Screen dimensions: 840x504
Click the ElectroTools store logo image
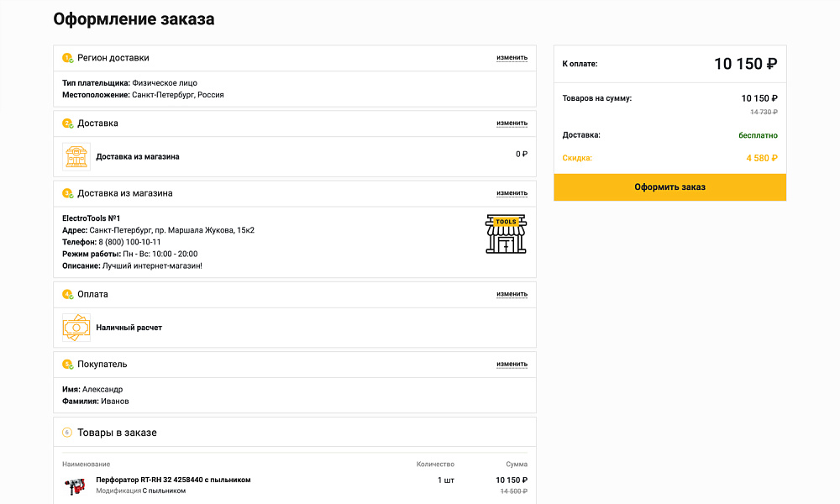tap(506, 234)
